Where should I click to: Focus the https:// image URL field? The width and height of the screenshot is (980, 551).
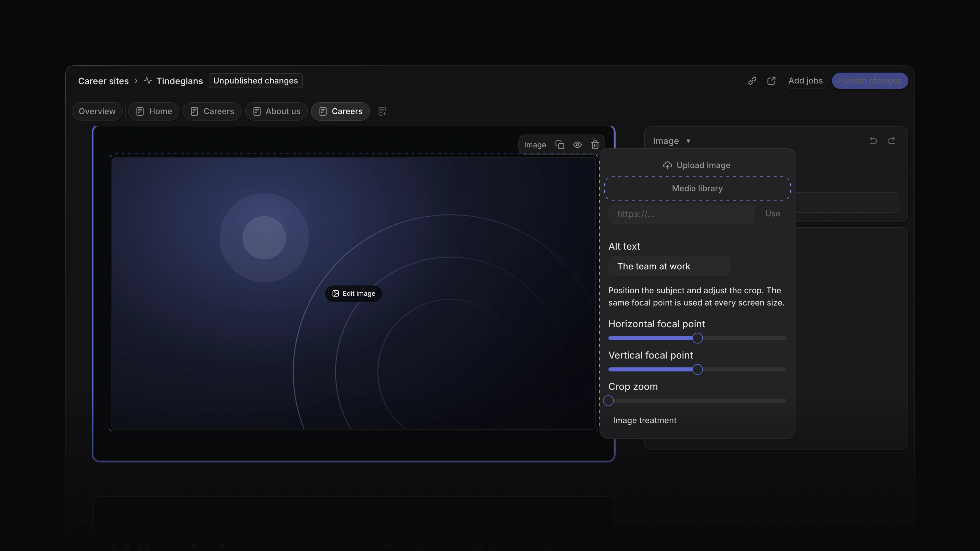click(682, 214)
